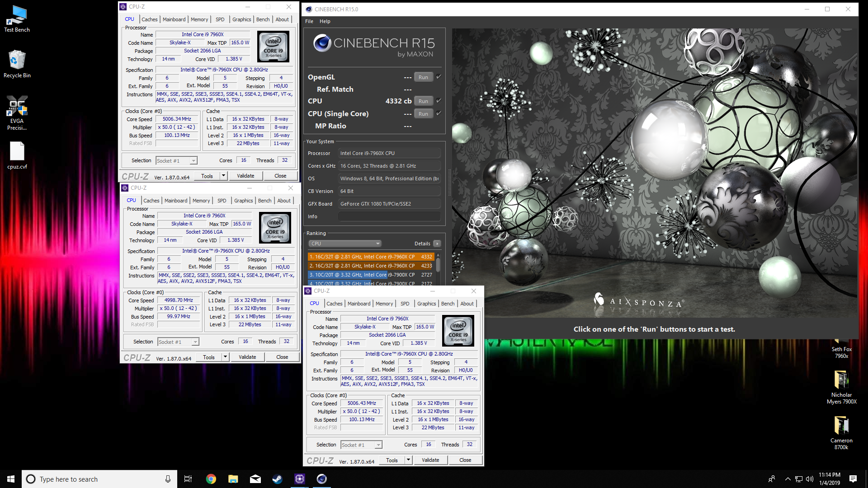The width and height of the screenshot is (868, 488).
Task: Open Graphics tab in bottom CPU-Z
Action: click(x=426, y=304)
